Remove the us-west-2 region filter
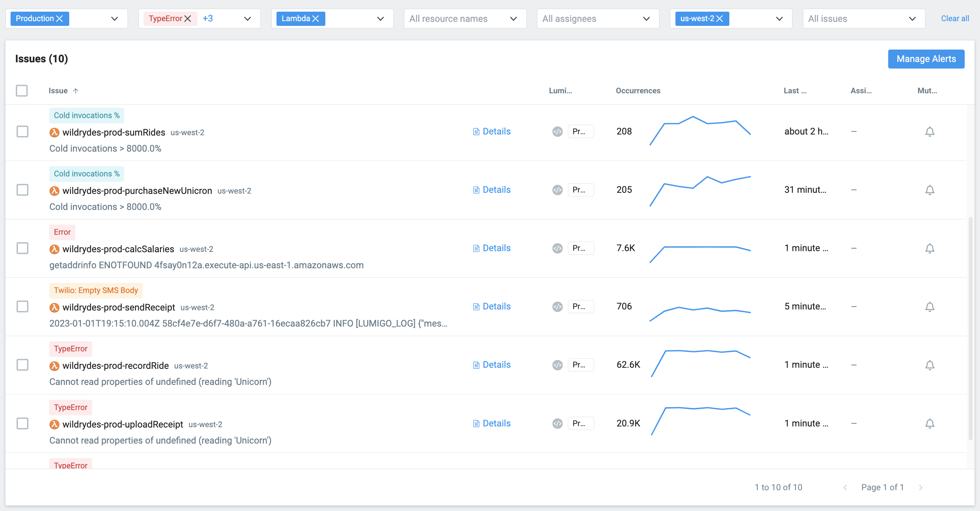 [720, 19]
